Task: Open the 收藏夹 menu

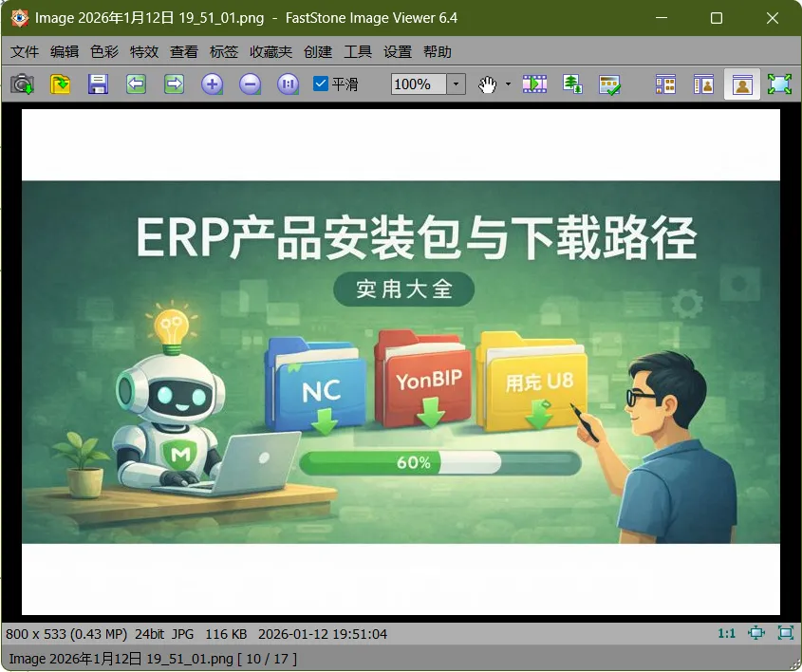Action: [x=271, y=51]
